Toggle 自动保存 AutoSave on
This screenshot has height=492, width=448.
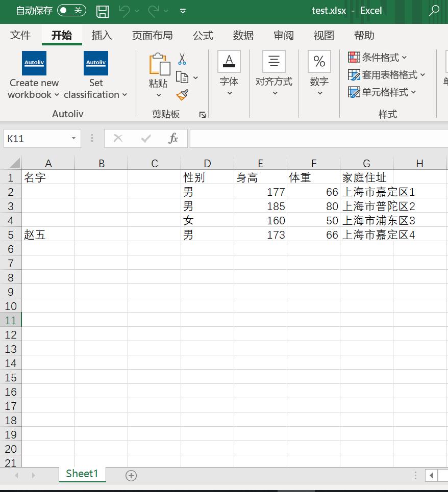click(x=71, y=10)
